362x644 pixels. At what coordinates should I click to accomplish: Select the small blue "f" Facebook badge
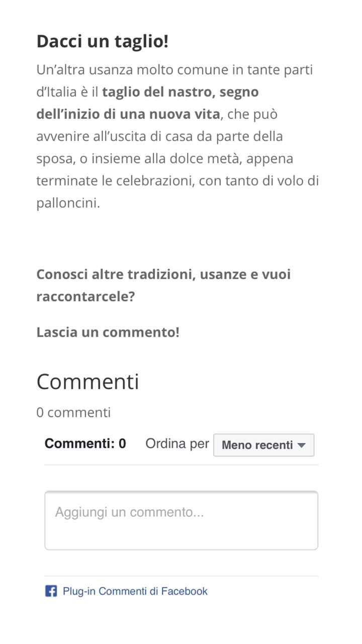tap(51, 591)
